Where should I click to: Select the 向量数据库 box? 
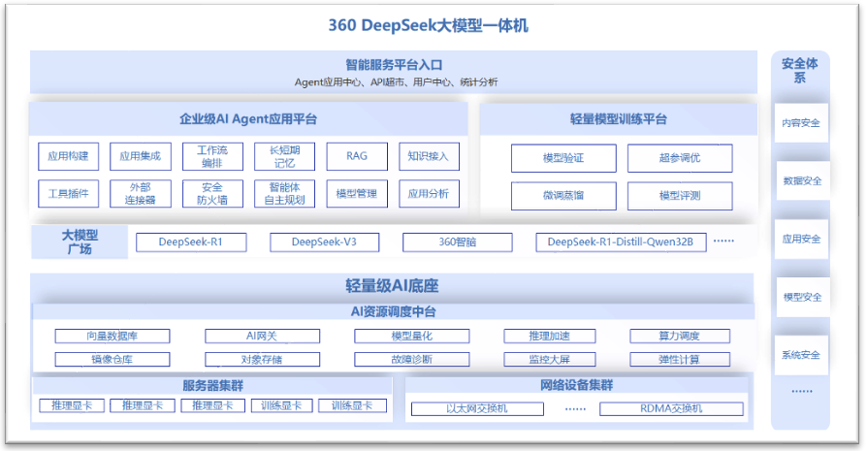pos(113,336)
